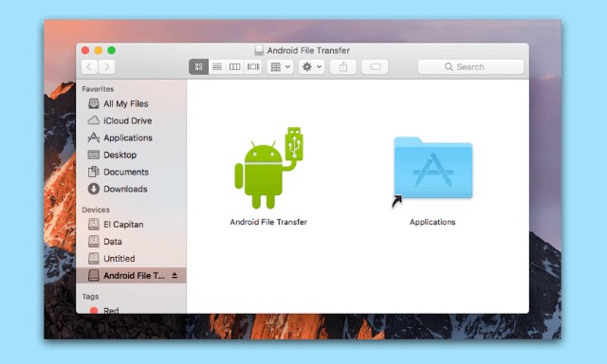The height and width of the screenshot is (364, 607).
Task: Select the El Capitan drive
Action: [131, 225]
